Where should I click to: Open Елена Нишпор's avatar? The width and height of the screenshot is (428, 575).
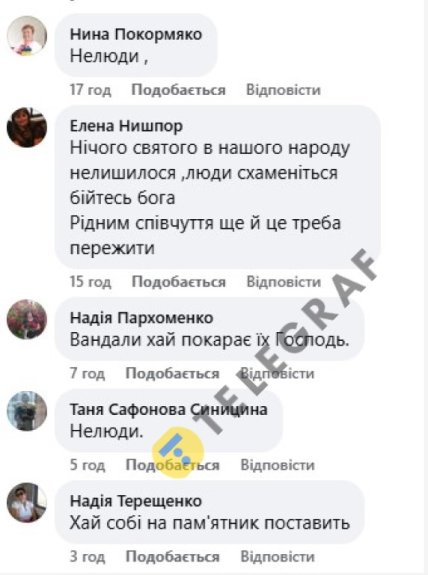(27, 127)
